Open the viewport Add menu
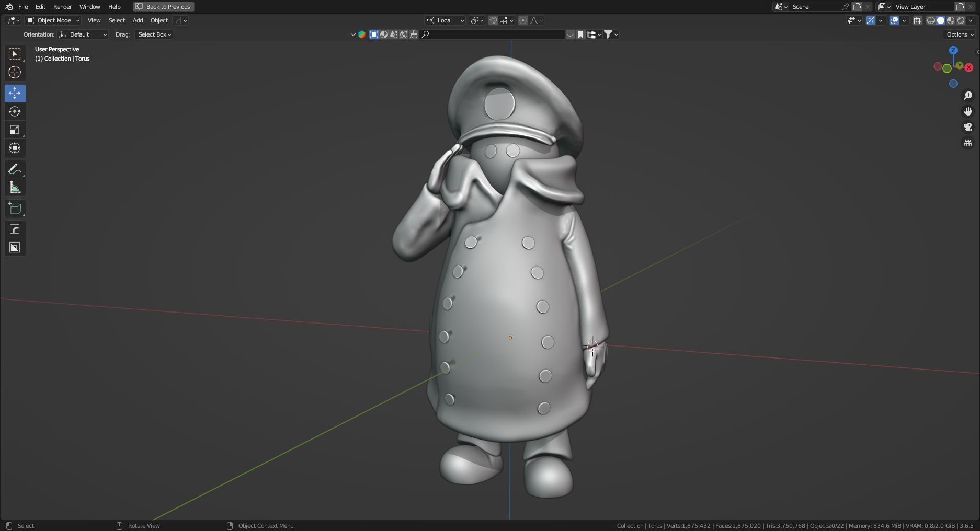This screenshot has height=531, width=980. tap(138, 20)
